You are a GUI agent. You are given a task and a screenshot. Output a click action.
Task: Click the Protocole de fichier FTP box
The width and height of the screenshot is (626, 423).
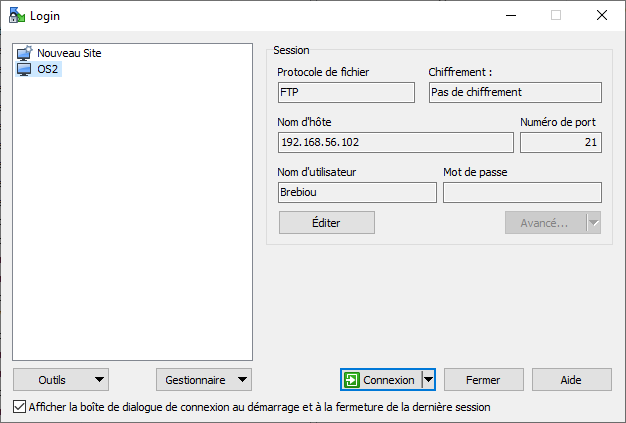click(x=346, y=92)
